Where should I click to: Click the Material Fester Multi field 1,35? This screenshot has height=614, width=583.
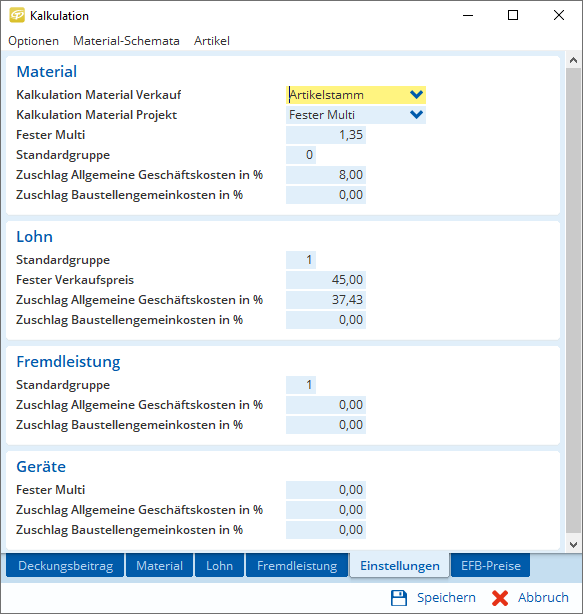click(326, 135)
